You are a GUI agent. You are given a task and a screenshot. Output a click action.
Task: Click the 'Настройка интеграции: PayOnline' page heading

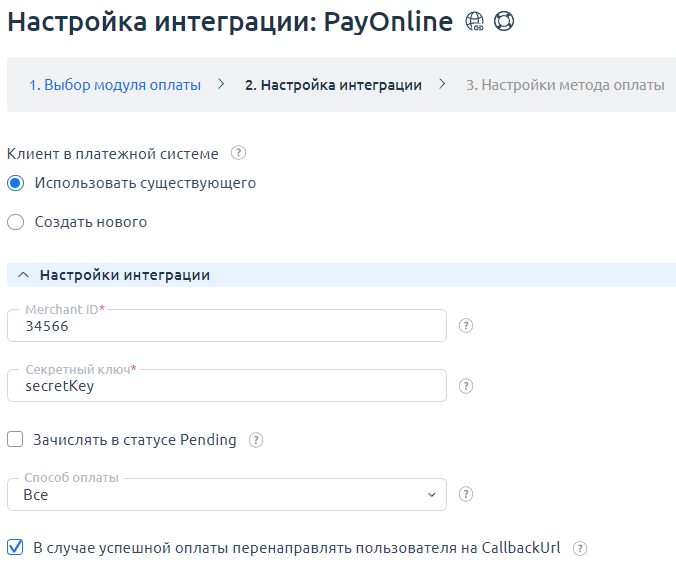pos(230,22)
